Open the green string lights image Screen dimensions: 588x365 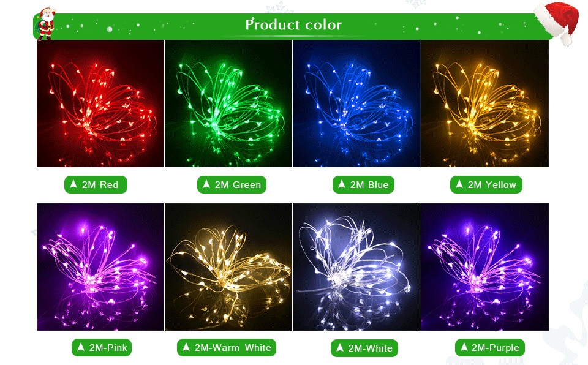(228, 103)
